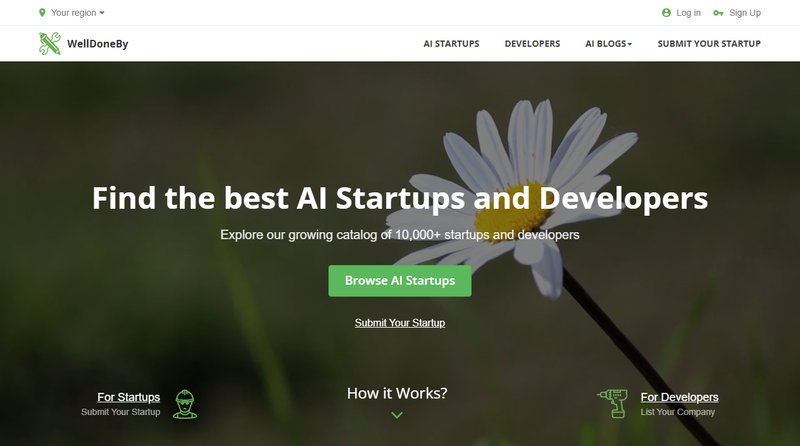The height and width of the screenshot is (446, 800).
Task: Click the key icon next to Sign Up
Action: pyautogui.click(x=718, y=13)
